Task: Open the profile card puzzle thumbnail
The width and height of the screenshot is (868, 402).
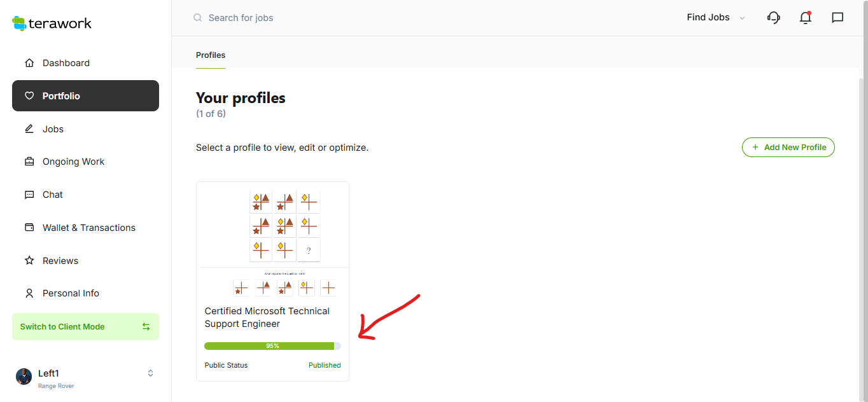Action: tap(285, 240)
